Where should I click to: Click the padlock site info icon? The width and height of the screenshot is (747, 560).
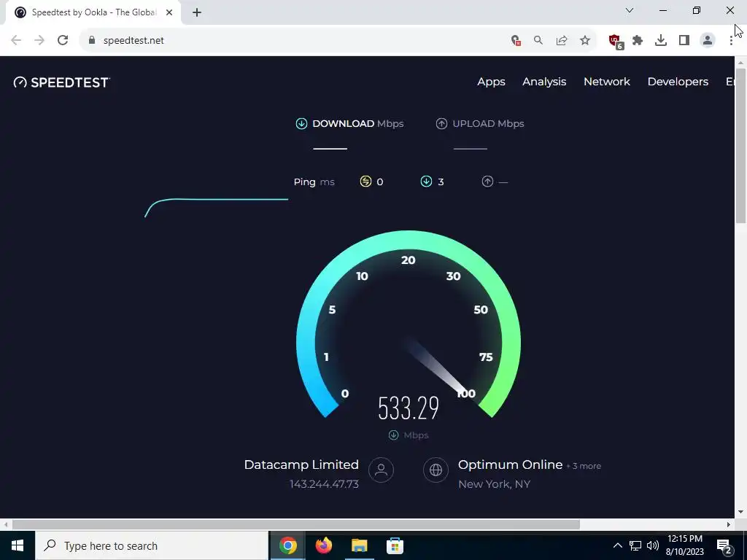(x=92, y=41)
